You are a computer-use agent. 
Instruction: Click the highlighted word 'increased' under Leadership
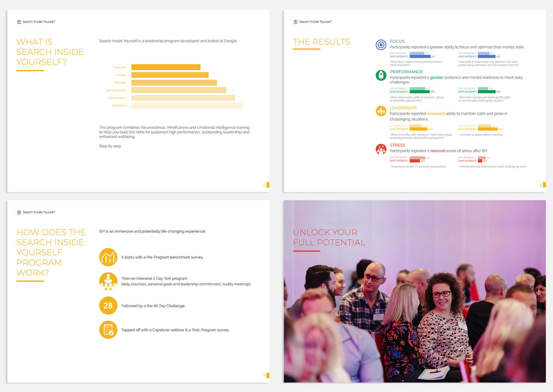point(435,113)
